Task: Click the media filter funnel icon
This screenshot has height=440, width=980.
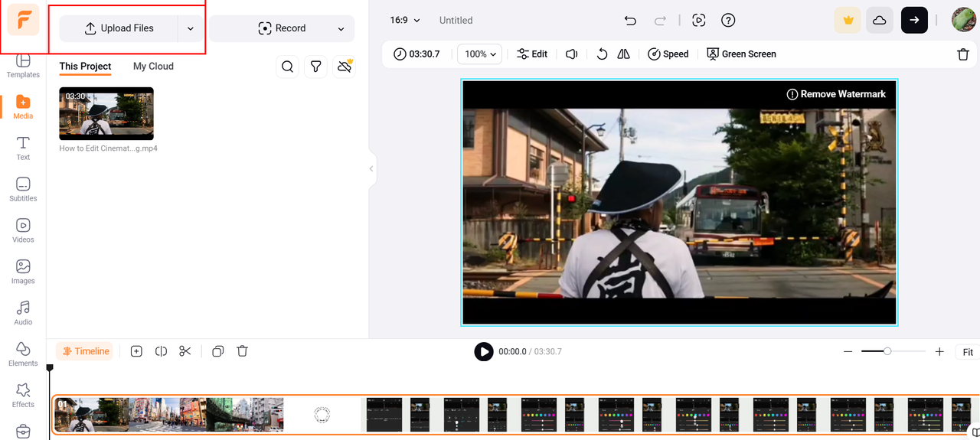Action: (x=315, y=67)
